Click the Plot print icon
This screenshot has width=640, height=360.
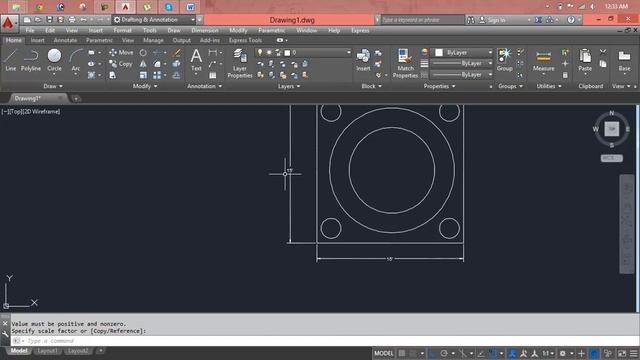(72, 20)
